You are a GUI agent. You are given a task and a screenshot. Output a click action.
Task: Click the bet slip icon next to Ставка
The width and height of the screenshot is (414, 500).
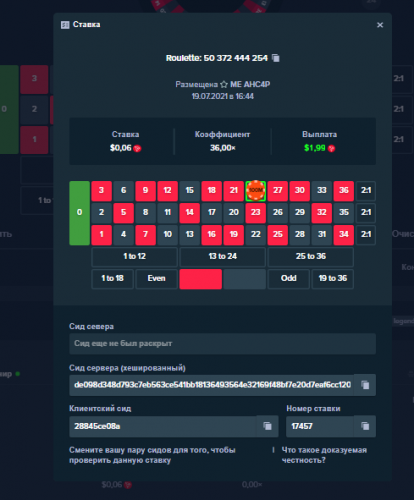coord(65,25)
